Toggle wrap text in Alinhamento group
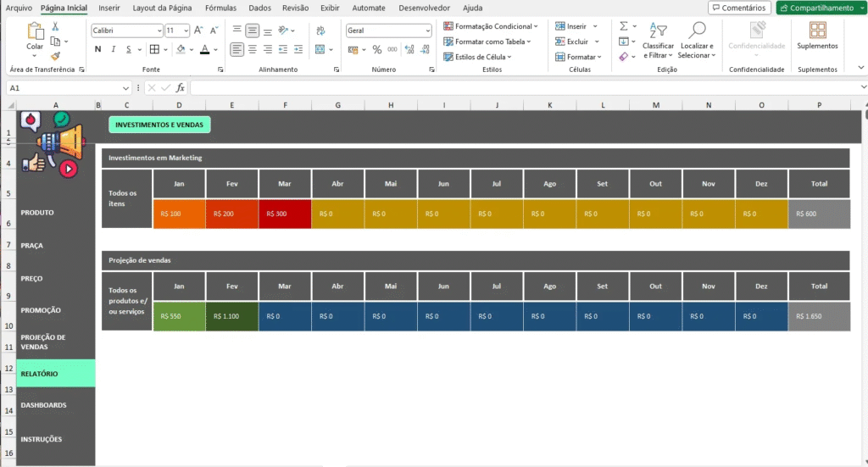Screen dimensions: 868x467 coord(319,30)
